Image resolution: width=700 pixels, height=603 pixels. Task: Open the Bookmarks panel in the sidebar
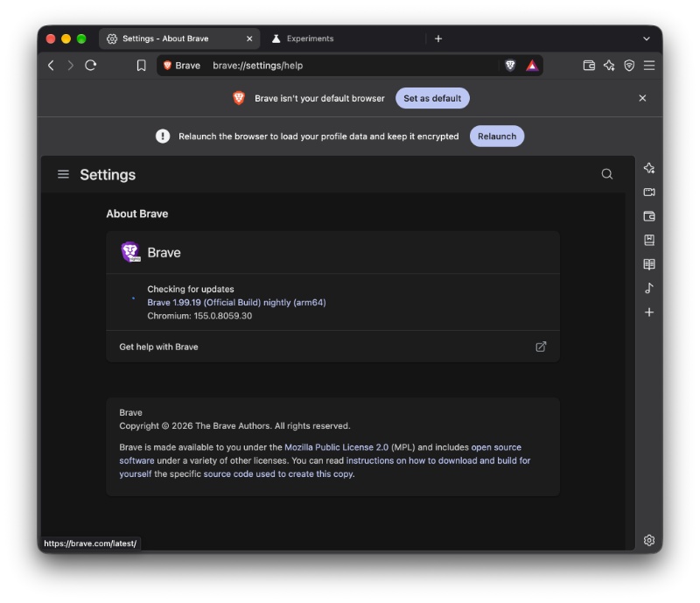click(x=649, y=241)
